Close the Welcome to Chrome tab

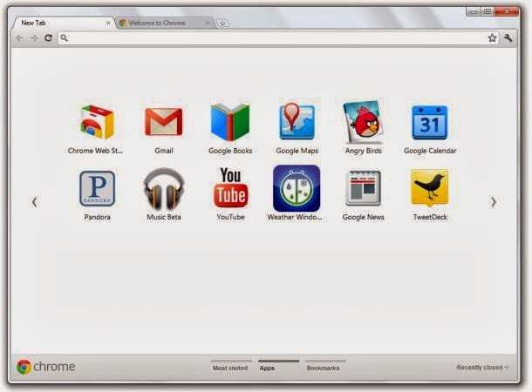click(208, 23)
